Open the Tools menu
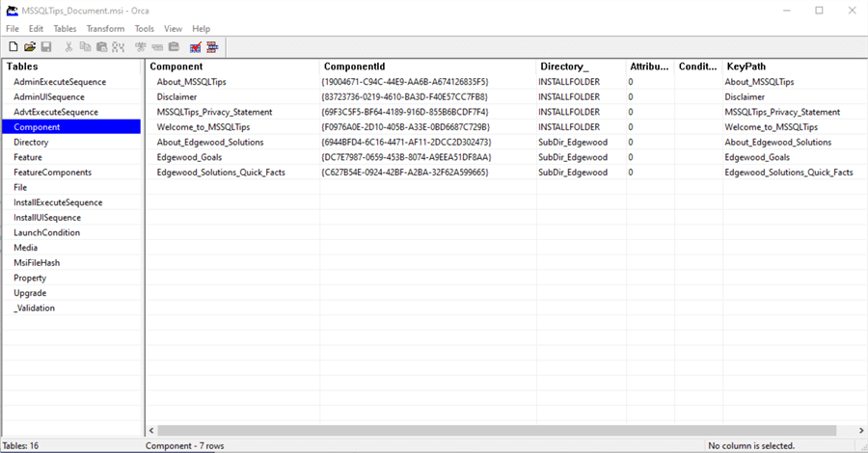 pos(145,29)
